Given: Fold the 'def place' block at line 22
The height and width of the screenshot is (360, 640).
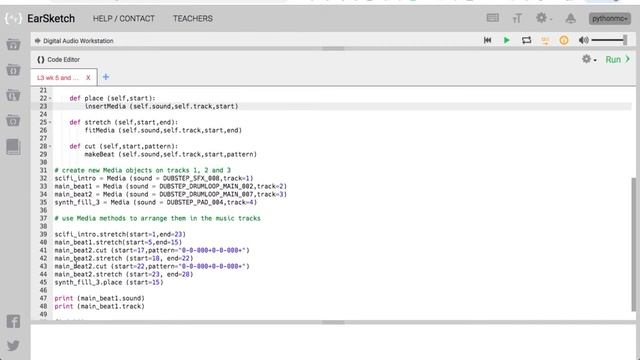Looking at the screenshot, I should coord(50,98).
